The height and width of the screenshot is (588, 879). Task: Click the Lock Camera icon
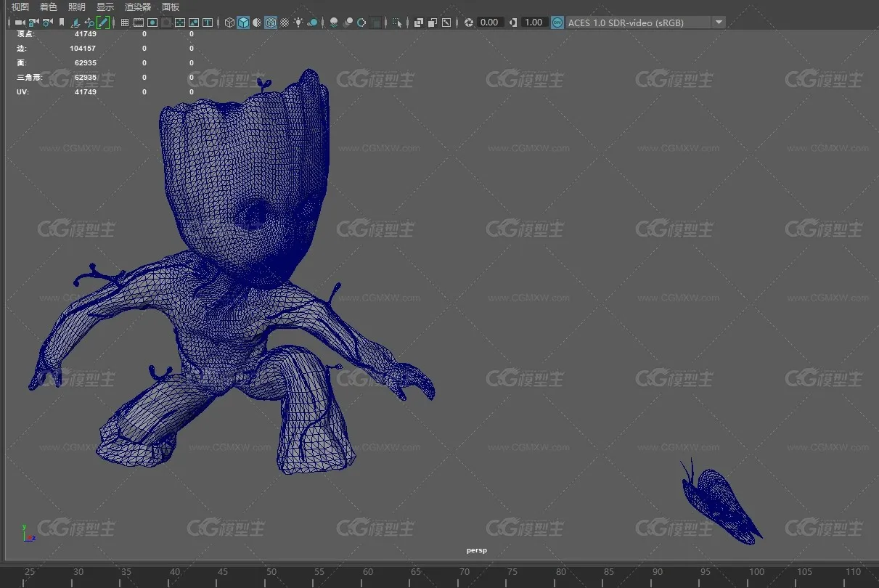coord(33,23)
